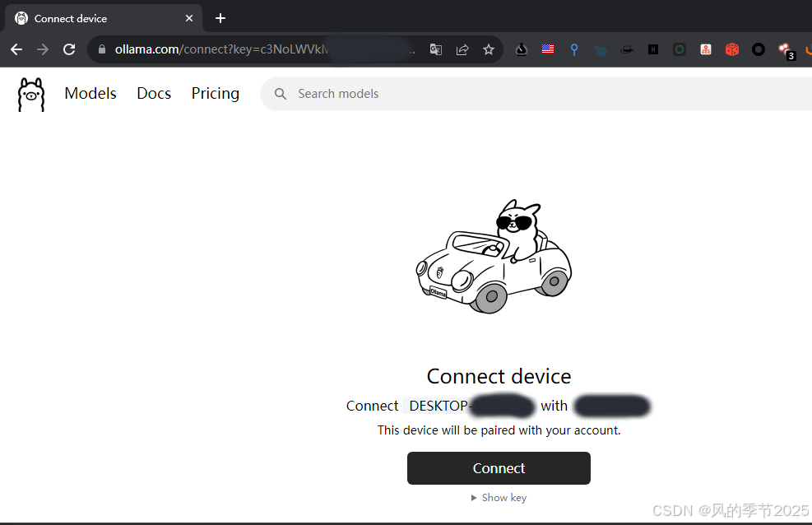This screenshot has height=525, width=812.
Task: Click the dark green circle extension icon
Action: click(x=680, y=49)
